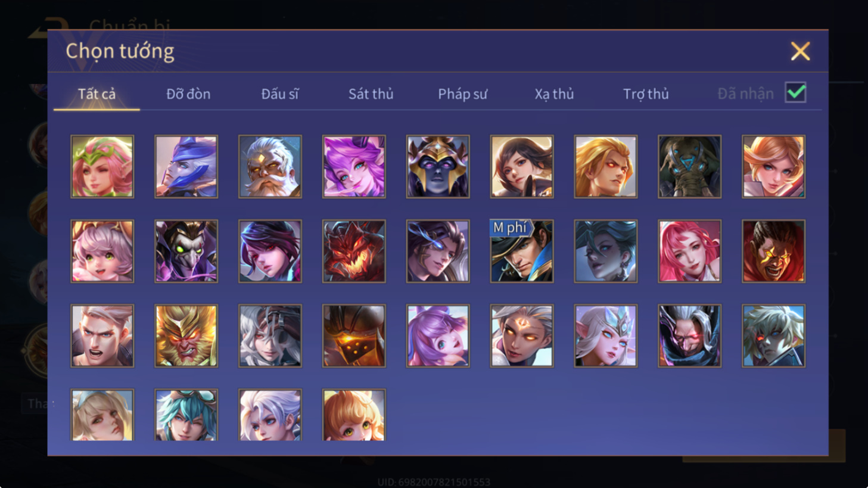Choose the red demon monster hero
Viewport: 868px width, 488px height.
tap(354, 251)
